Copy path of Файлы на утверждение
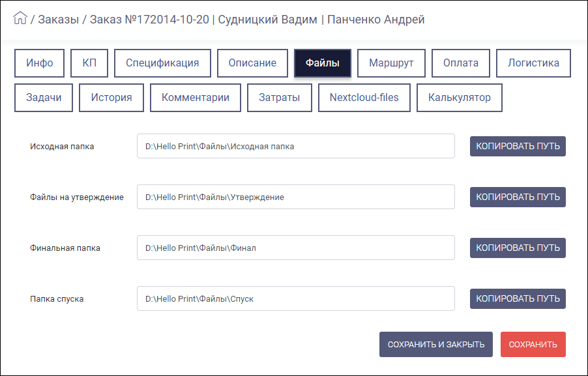 click(x=518, y=197)
